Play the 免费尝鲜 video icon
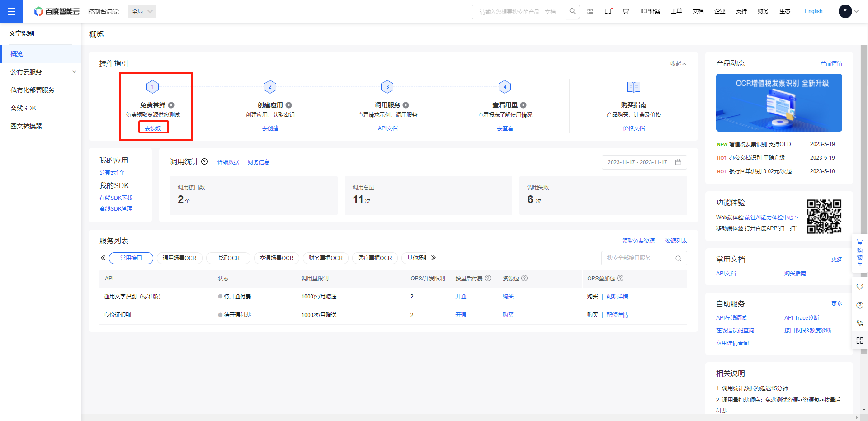The width and height of the screenshot is (868, 421). (171, 105)
